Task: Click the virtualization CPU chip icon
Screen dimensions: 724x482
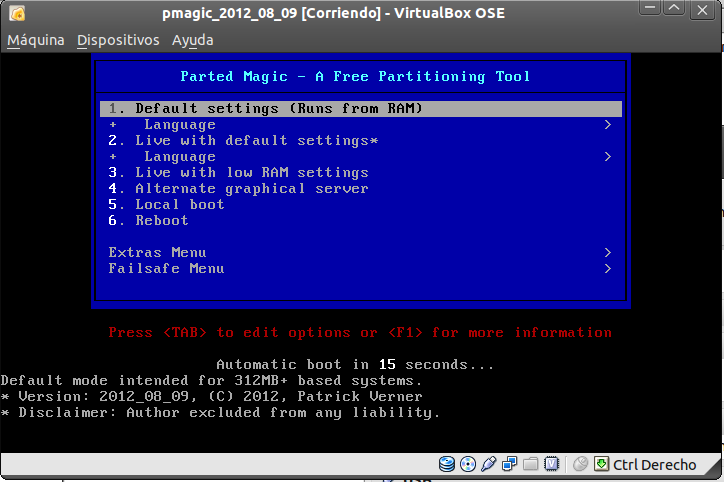Action: (x=551, y=464)
